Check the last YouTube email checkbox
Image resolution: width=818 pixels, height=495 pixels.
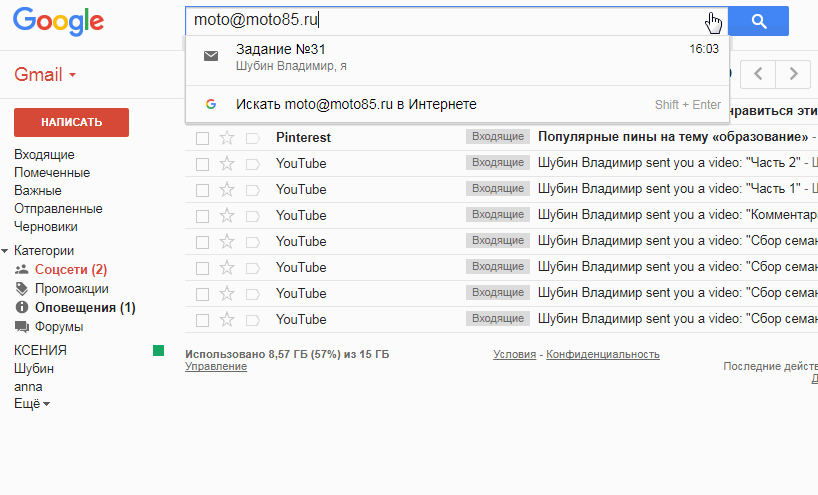pos(203,320)
